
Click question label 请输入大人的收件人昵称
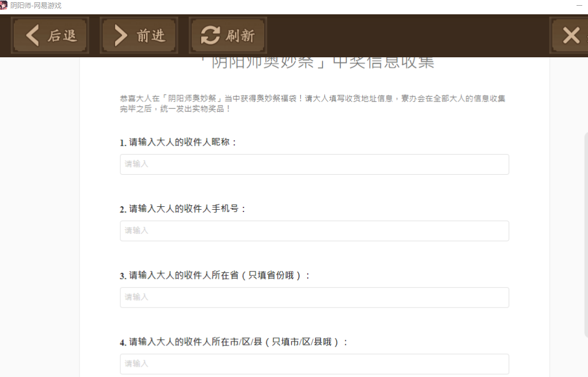click(x=178, y=143)
